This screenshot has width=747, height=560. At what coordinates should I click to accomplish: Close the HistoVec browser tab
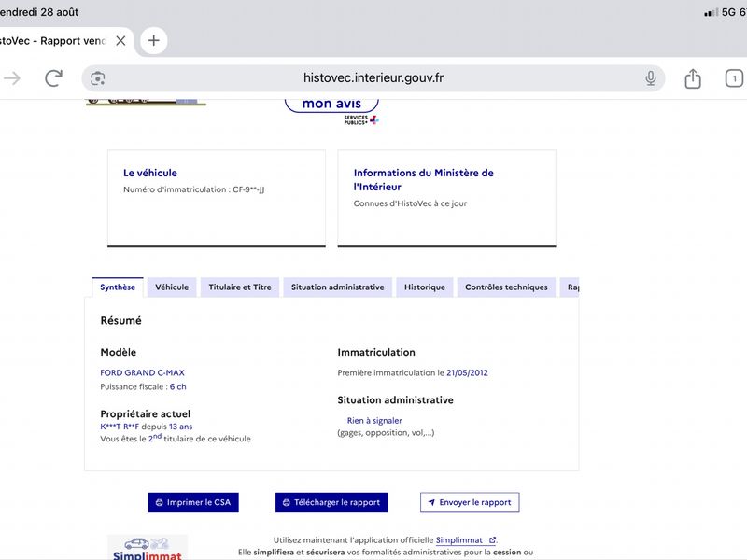(x=121, y=41)
